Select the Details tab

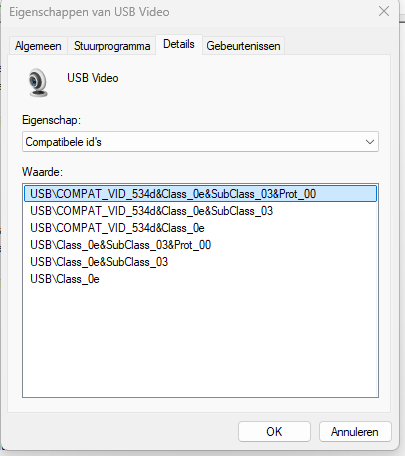point(179,44)
